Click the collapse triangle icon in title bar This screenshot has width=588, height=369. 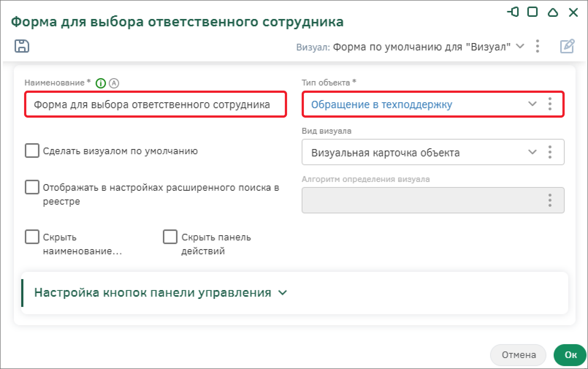point(553,12)
